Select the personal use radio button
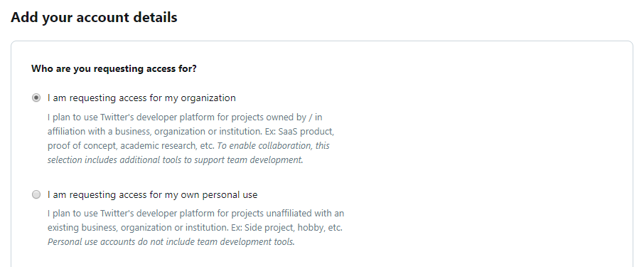The height and width of the screenshot is (267, 644). (x=36, y=194)
